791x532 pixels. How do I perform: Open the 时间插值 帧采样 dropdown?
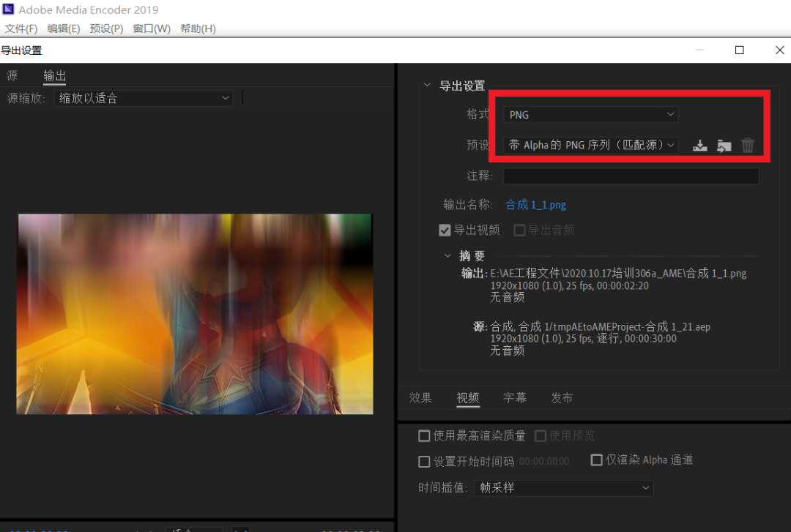(x=563, y=487)
